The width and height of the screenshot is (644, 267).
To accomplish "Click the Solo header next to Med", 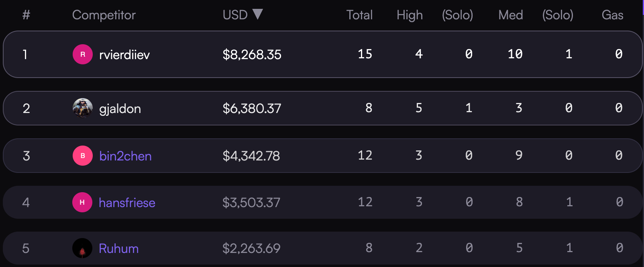I will pos(558,15).
